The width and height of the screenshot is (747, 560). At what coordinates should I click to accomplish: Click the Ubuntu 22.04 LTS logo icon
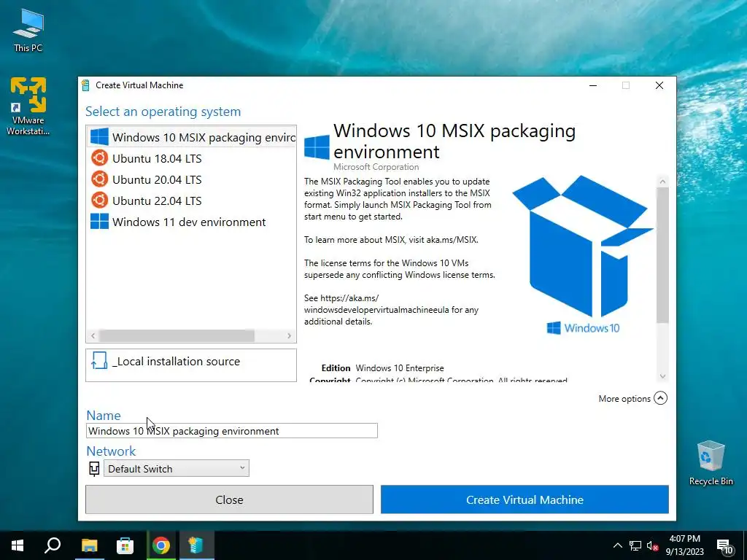tap(99, 200)
